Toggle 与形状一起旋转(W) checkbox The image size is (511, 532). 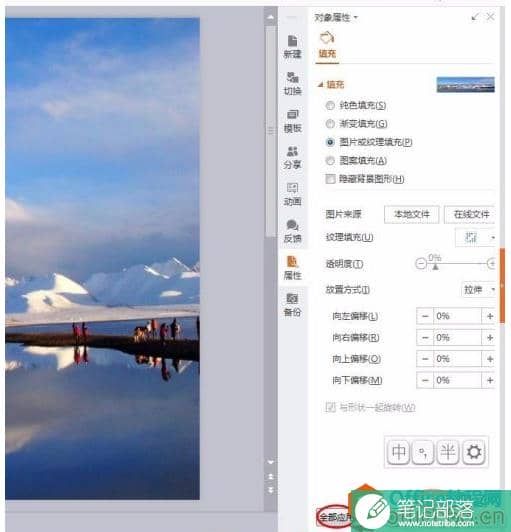pyautogui.click(x=330, y=407)
